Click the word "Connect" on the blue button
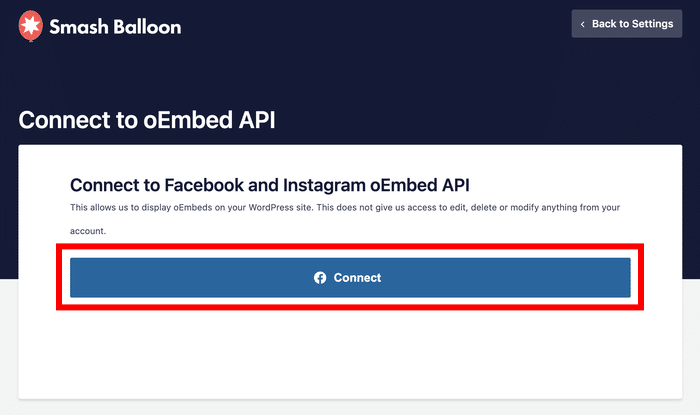The image size is (700, 415). pos(357,278)
